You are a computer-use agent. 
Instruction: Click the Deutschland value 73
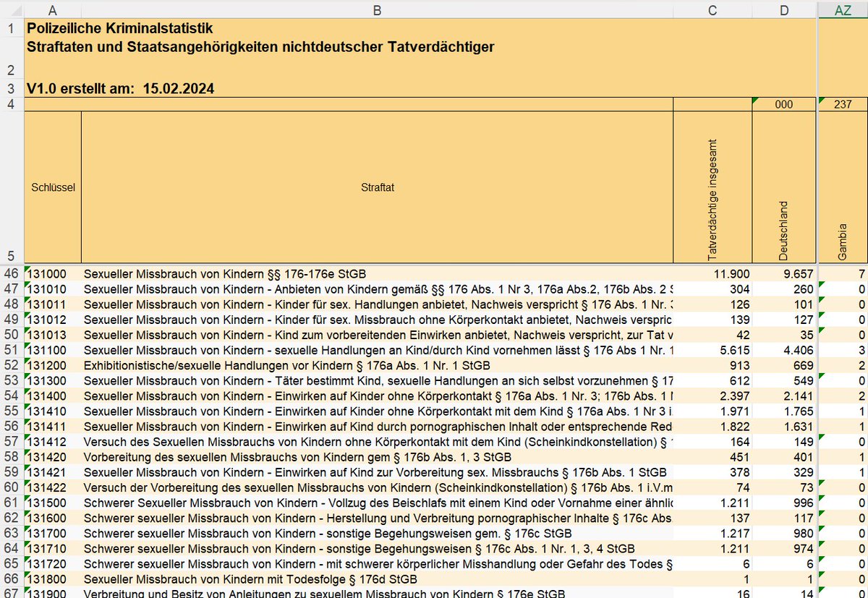pos(784,487)
